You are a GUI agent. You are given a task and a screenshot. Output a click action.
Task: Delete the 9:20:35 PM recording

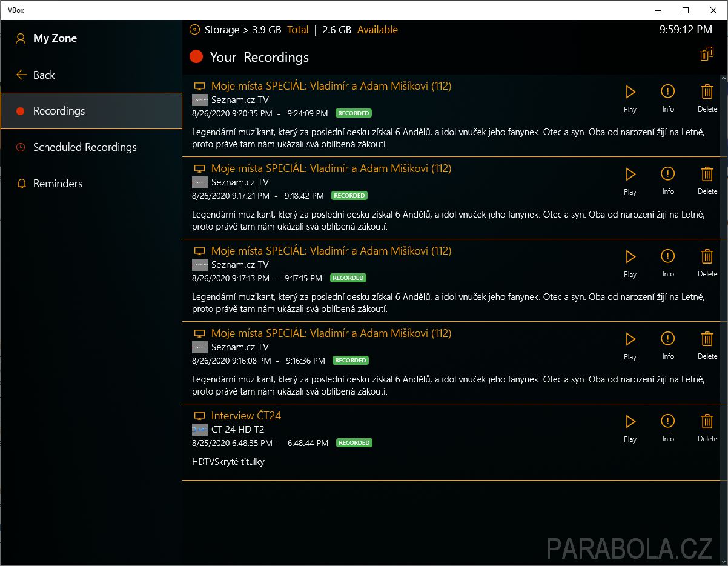(707, 92)
